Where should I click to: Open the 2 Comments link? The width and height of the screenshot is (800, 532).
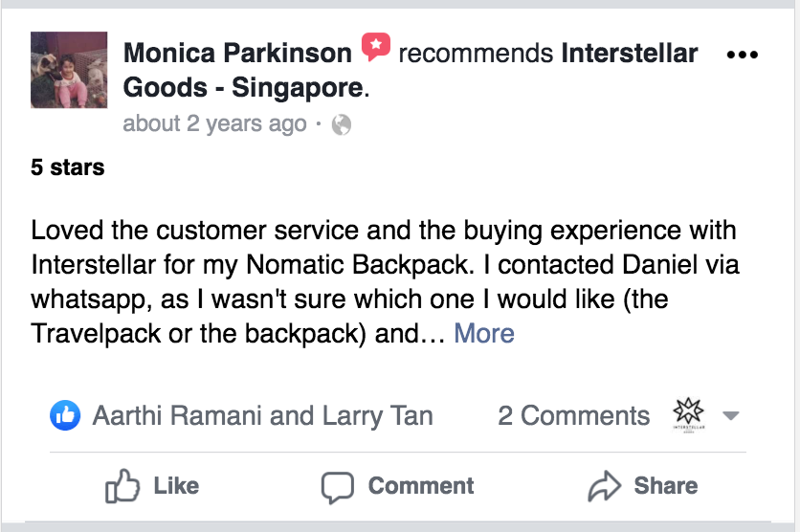[x=573, y=416]
